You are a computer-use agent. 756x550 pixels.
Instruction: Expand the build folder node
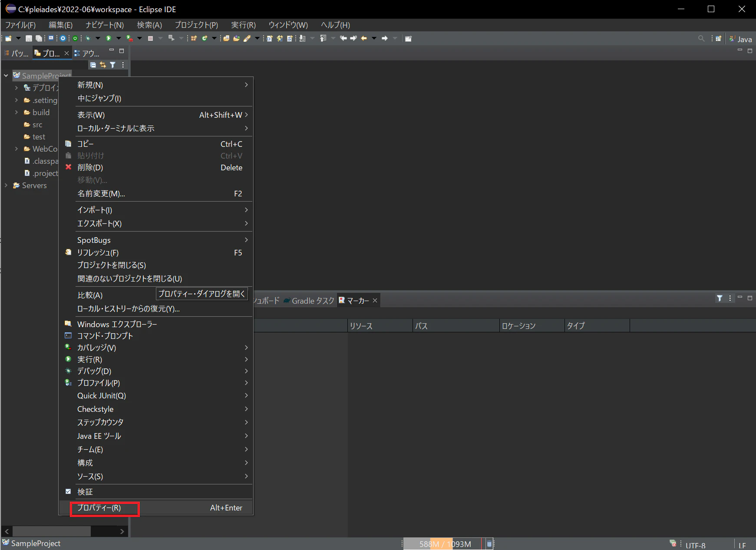[x=17, y=112]
